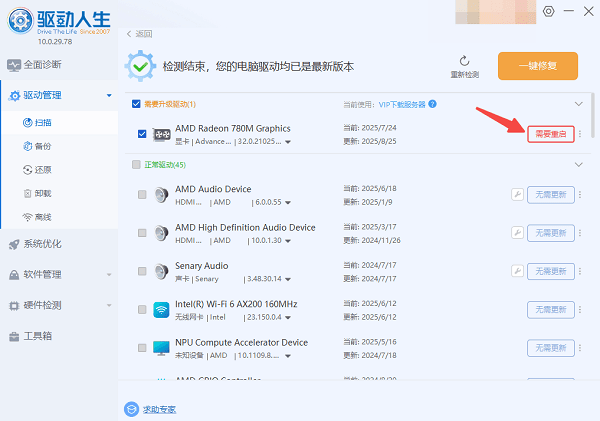600x421 pixels.
Task: Click the 卸载 uninstall icon
Action: pyautogui.click(x=28, y=194)
